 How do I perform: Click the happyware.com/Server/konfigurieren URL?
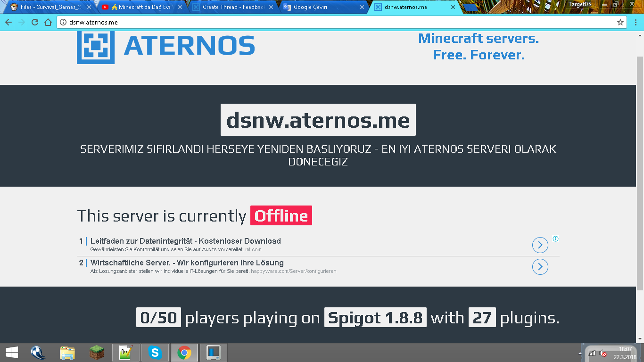pos(294,271)
